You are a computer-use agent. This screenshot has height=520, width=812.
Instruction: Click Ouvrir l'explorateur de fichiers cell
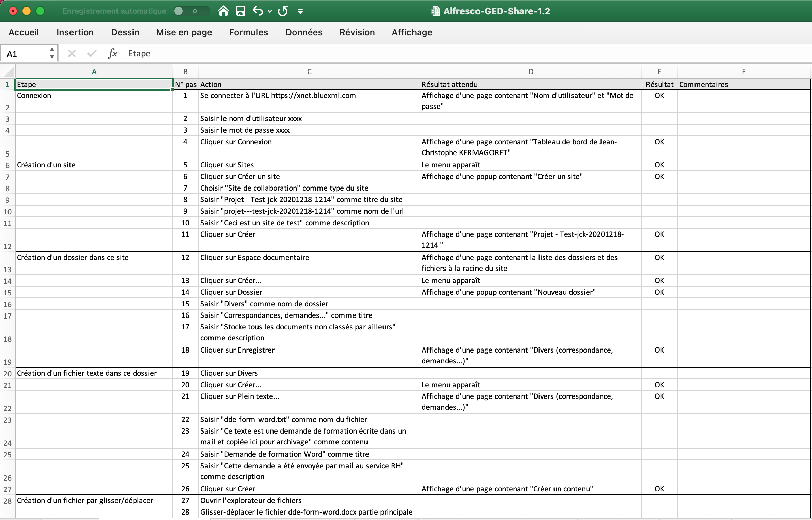coord(309,500)
